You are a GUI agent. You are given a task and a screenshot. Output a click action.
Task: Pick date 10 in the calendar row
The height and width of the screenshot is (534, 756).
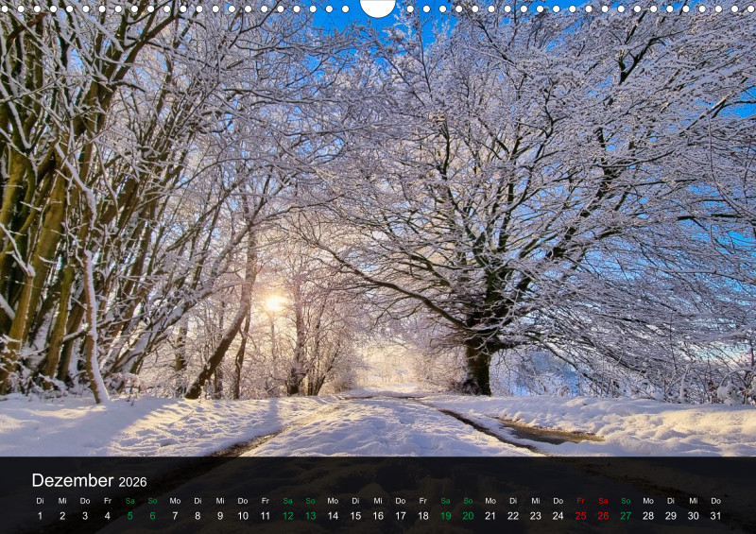point(243,516)
